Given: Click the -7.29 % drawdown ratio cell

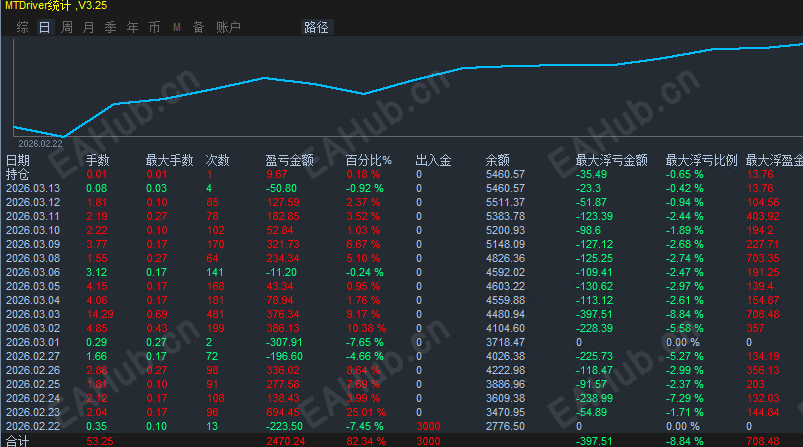Looking at the screenshot, I should click(685, 398).
